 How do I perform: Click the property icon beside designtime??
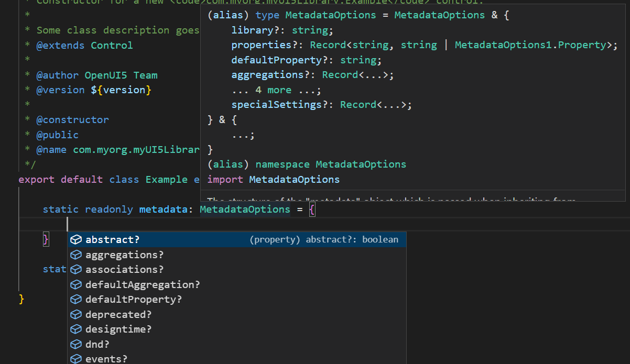point(77,329)
